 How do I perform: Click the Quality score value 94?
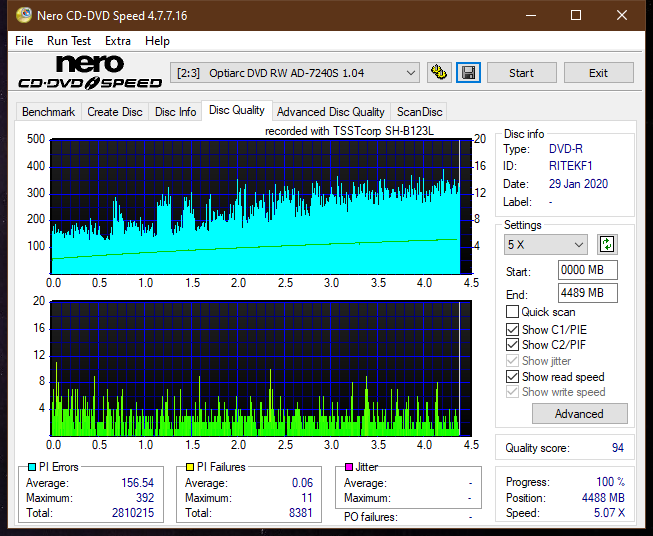(618, 448)
